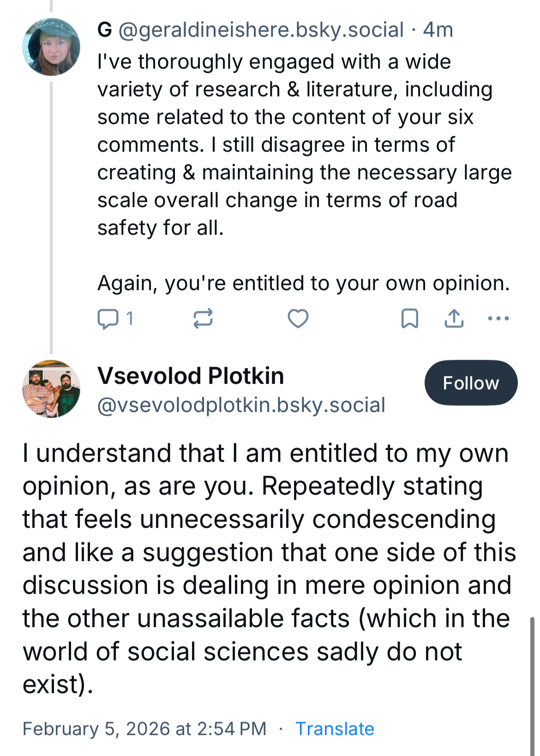Like G's post with the heart icon
Image resolution: width=540 pixels, height=756 pixels.
298,319
